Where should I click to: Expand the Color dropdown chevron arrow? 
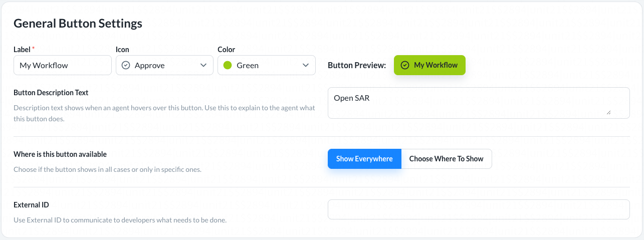306,65
